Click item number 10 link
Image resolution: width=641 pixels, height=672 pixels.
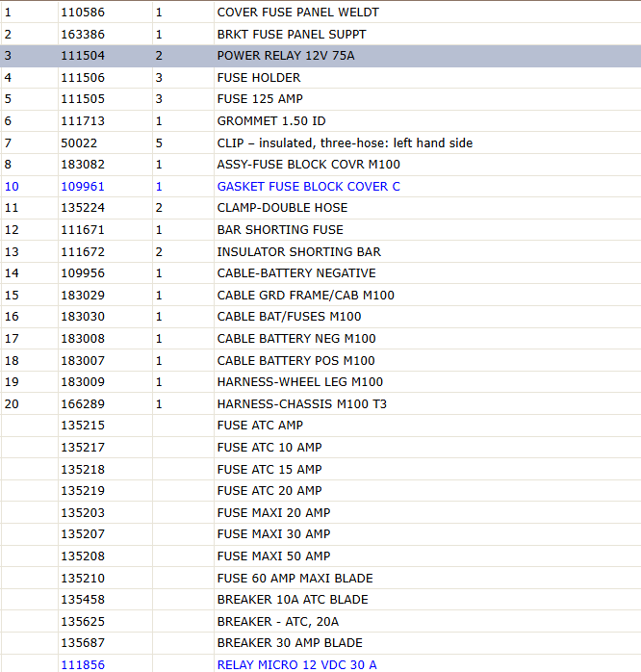[x=12, y=187]
